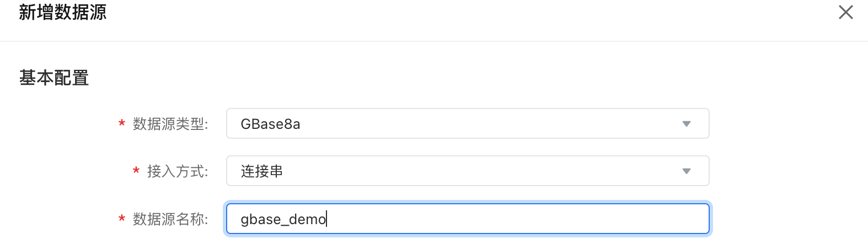Click the red asterisk beside 数据源名称
Viewport: 868px width, 250px height.
tap(122, 219)
